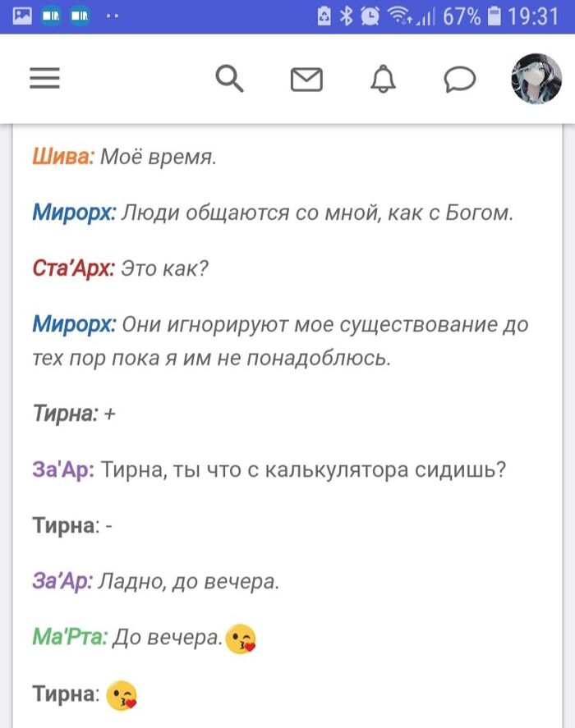Tap the kissing emoji in Тирна's message

coord(122,695)
